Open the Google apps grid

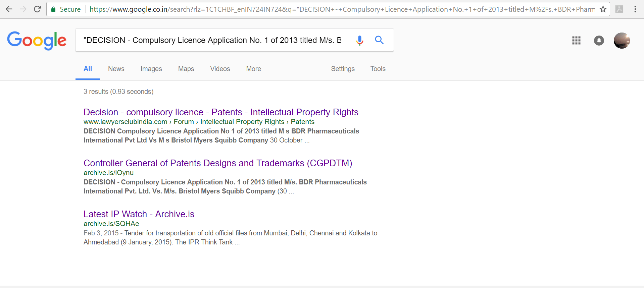[x=576, y=41]
